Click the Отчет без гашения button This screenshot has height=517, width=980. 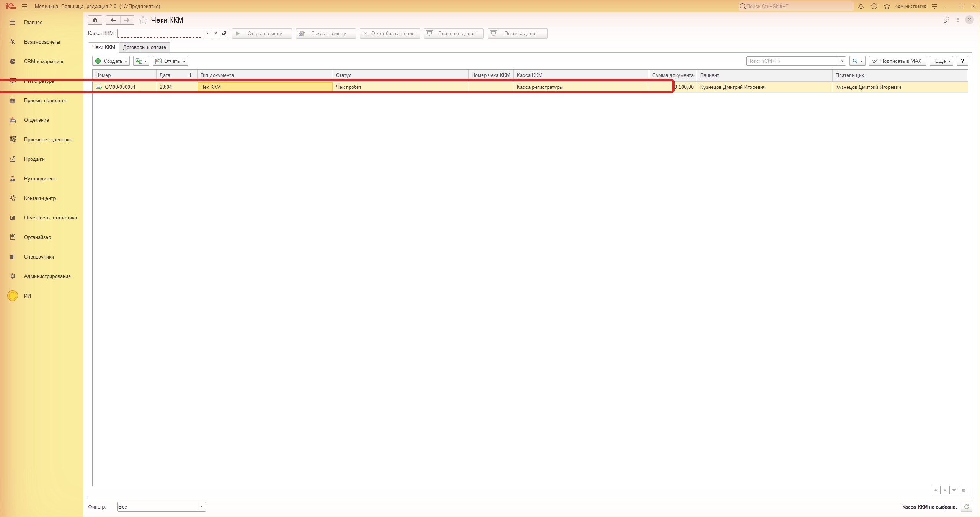[390, 33]
